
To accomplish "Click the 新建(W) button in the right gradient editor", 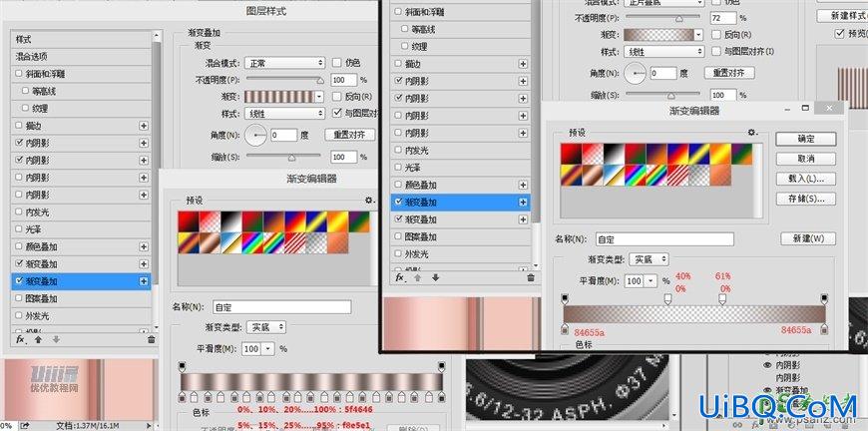I will tap(808, 239).
